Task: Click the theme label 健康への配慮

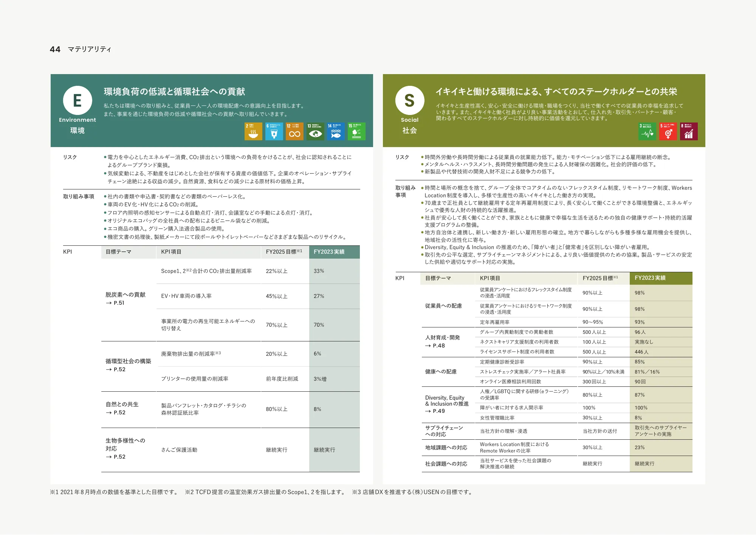Action: [x=441, y=372]
